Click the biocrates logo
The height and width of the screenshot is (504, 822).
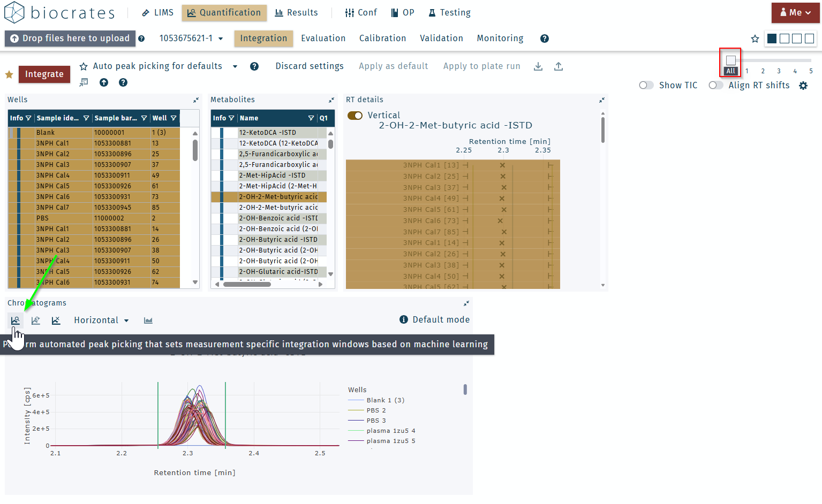(x=60, y=12)
